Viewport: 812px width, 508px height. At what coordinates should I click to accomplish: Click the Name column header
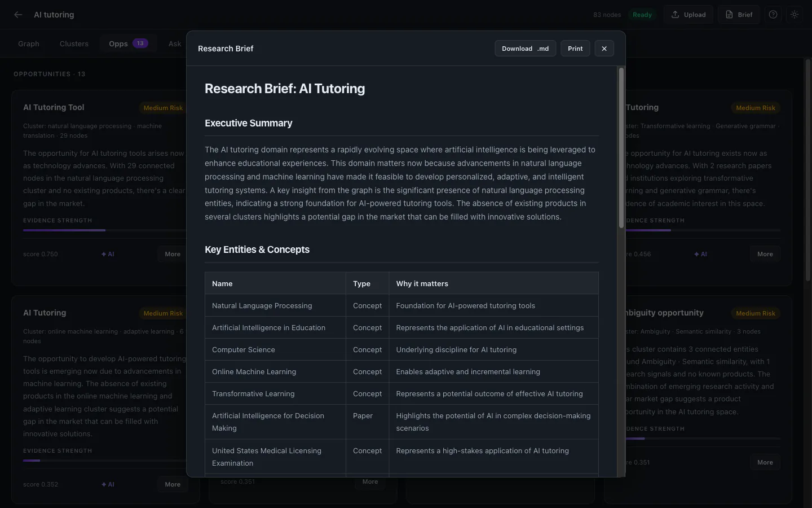[x=275, y=283]
